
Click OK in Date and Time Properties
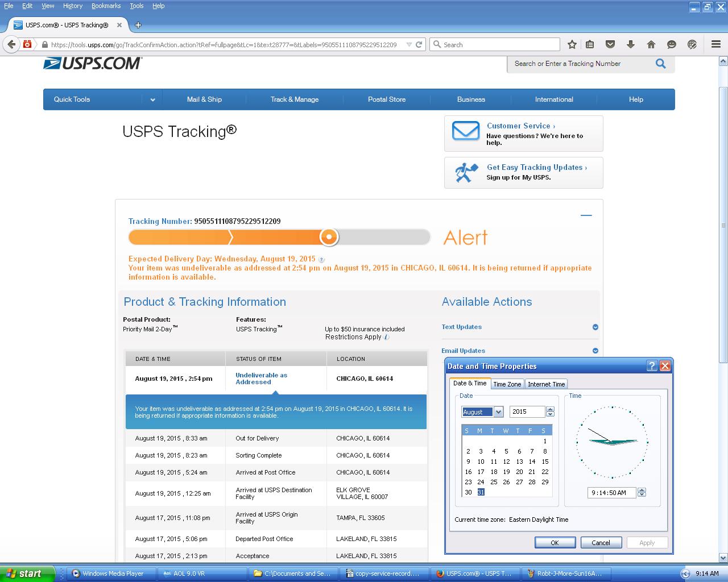tap(555, 543)
